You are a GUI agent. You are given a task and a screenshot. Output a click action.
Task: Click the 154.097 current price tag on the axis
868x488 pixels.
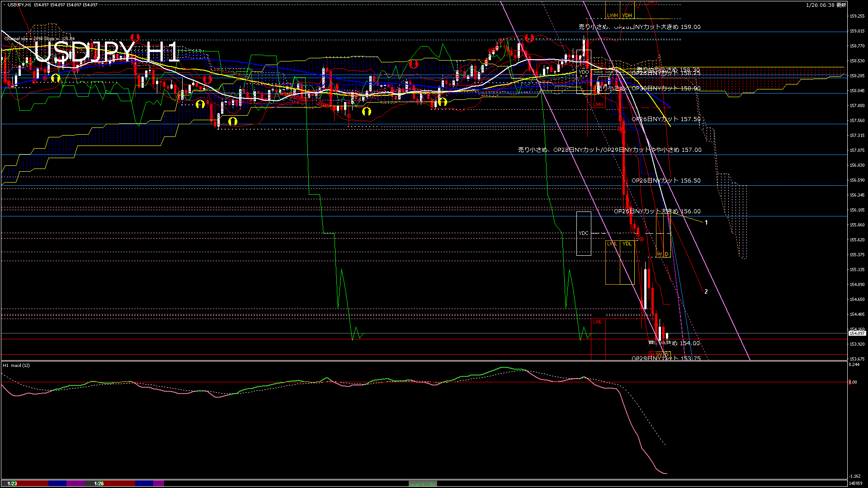pyautogui.click(x=858, y=333)
